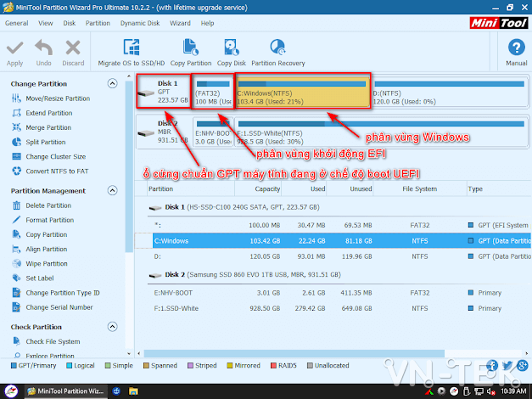Sort by Used column header
This screenshot has width=532, height=399.
[x=304, y=188]
